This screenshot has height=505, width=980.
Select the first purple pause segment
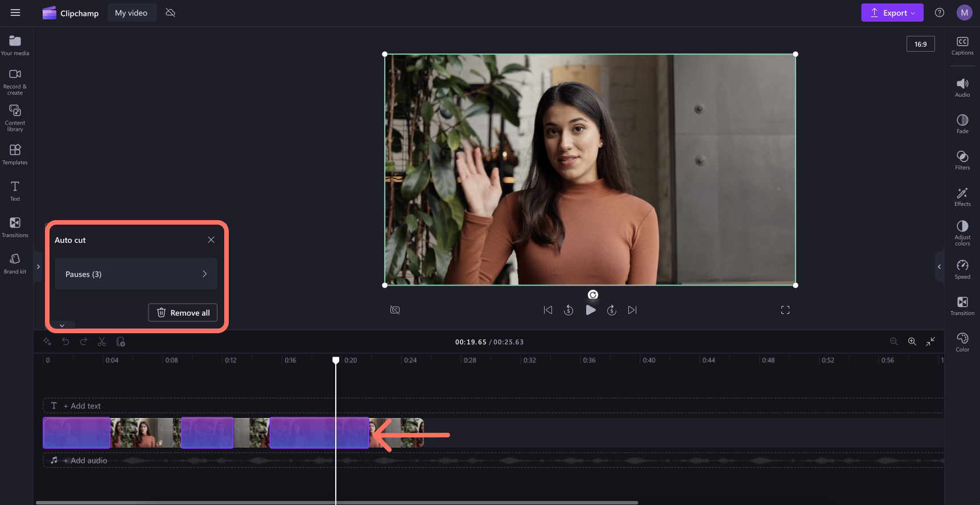click(x=77, y=433)
